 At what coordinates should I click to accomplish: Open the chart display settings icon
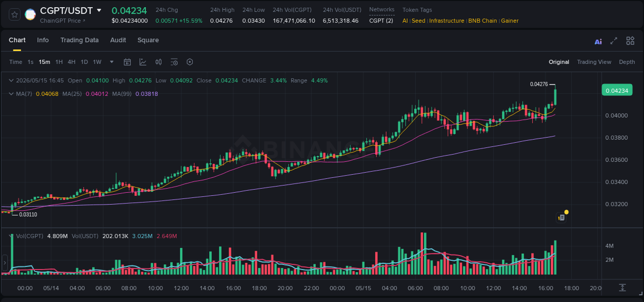click(174, 62)
